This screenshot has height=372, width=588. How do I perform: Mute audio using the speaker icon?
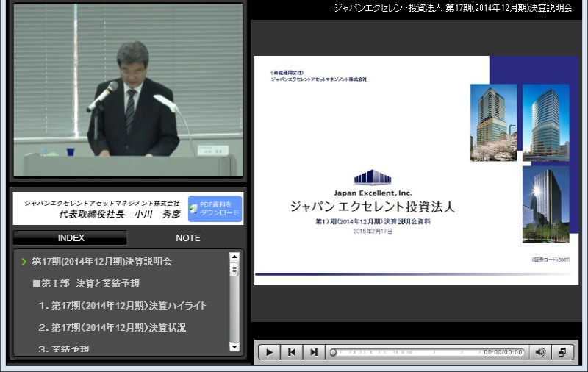[x=540, y=352]
